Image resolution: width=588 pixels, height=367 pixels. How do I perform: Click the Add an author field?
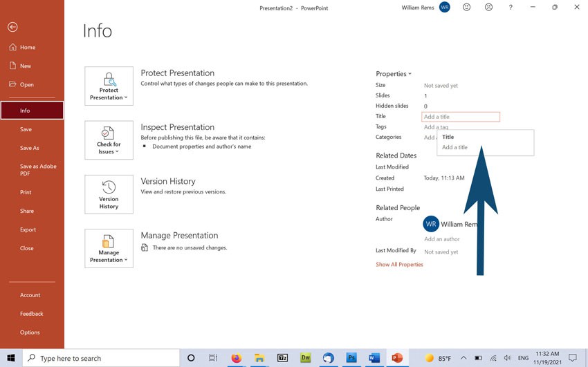442,239
